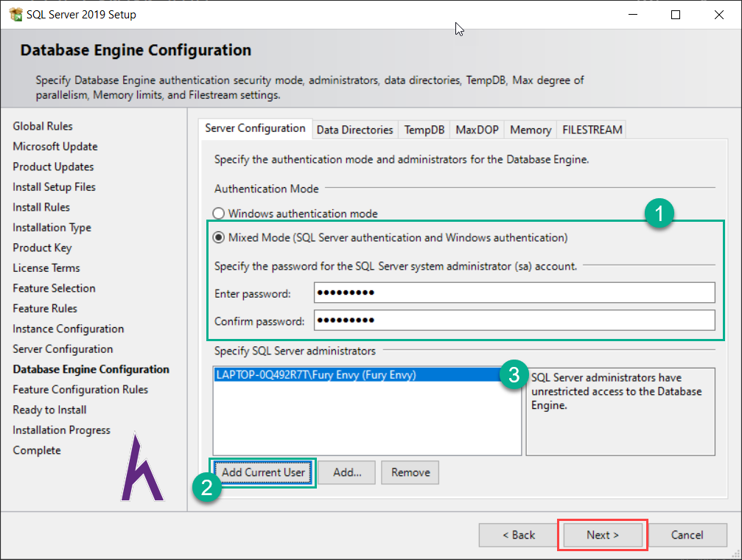Click Database Engine Configuration step in sidebar

91,370
